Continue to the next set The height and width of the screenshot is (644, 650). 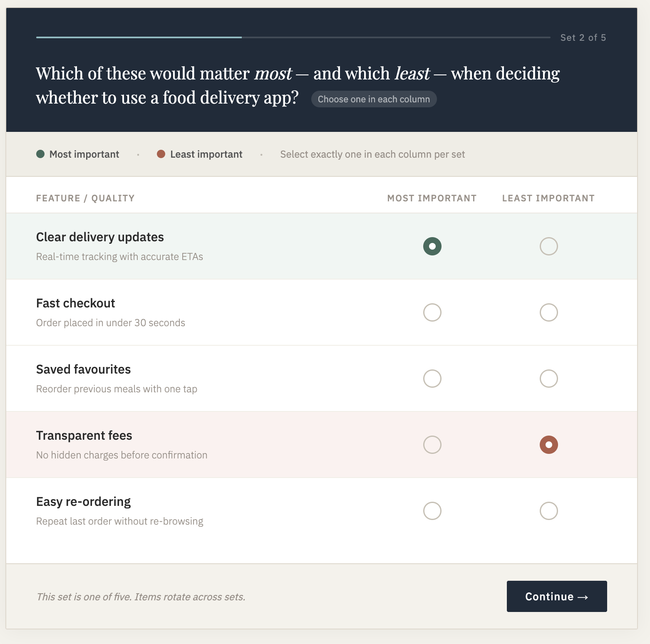pyautogui.click(x=557, y=596)
